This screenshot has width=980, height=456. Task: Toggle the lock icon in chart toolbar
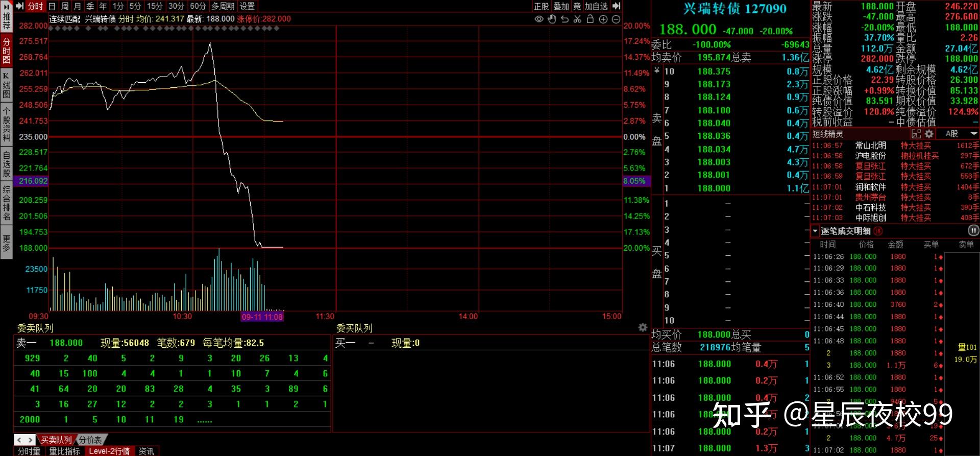590,19
